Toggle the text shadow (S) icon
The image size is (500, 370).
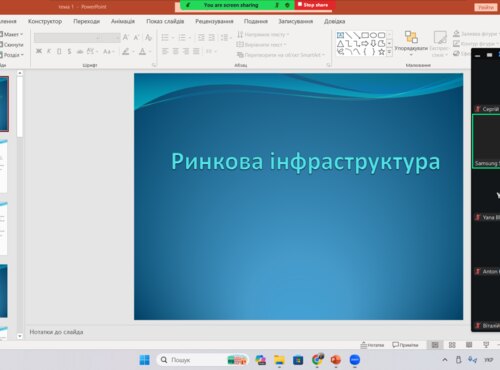coord(69,51)
